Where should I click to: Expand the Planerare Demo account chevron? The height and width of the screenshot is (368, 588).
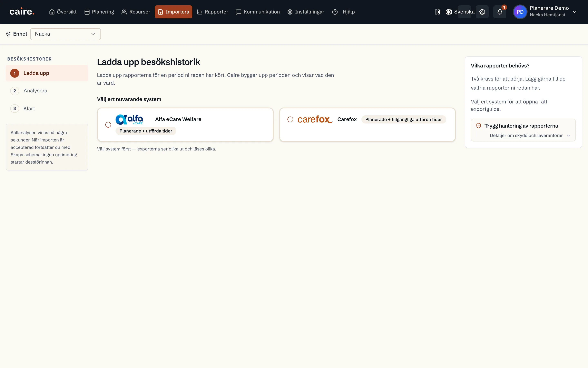(x=575, y=12)
